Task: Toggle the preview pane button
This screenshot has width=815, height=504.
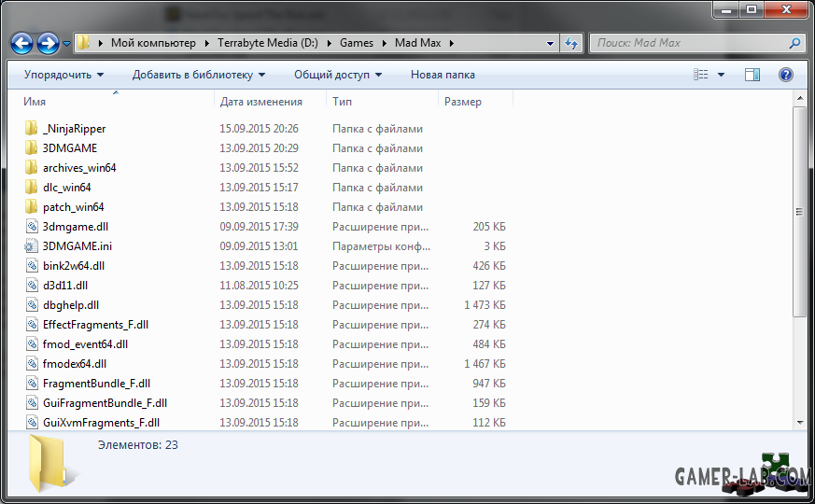Action: click(x=752, y=75)
